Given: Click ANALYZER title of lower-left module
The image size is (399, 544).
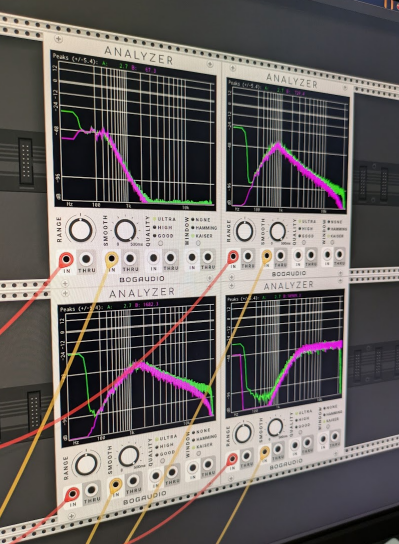Looking at the screenshot, I should [142, 292].
